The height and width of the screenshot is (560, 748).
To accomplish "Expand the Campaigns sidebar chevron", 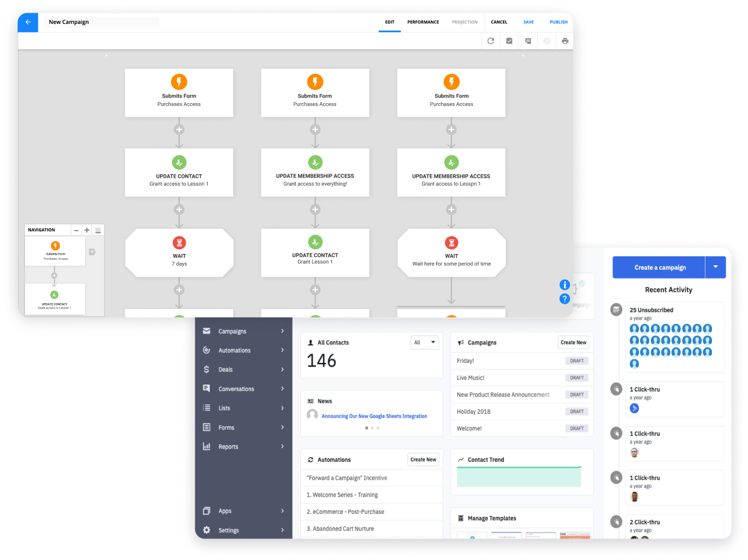I will point(281,331).
